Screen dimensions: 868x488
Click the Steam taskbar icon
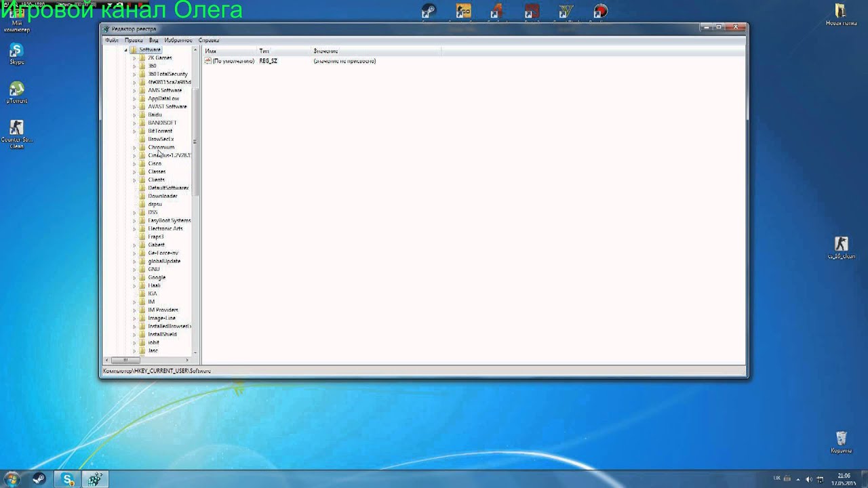click(x=39, y=479)
